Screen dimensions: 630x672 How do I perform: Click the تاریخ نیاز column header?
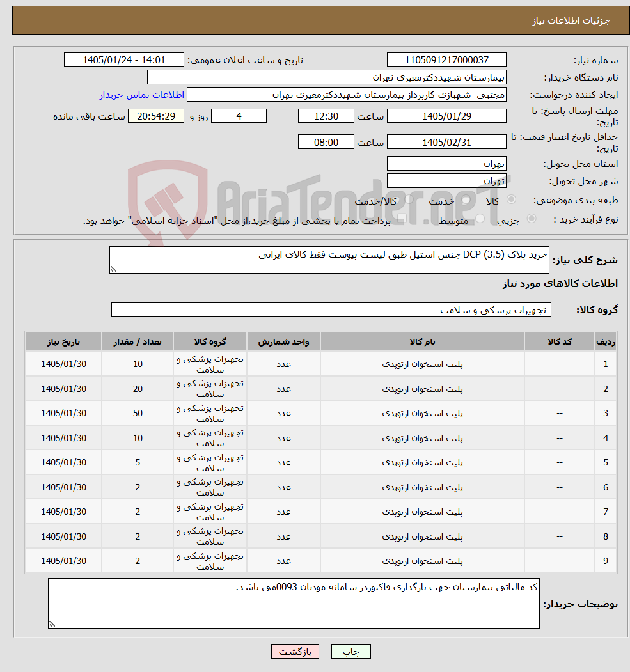click(x=63, y=341)
